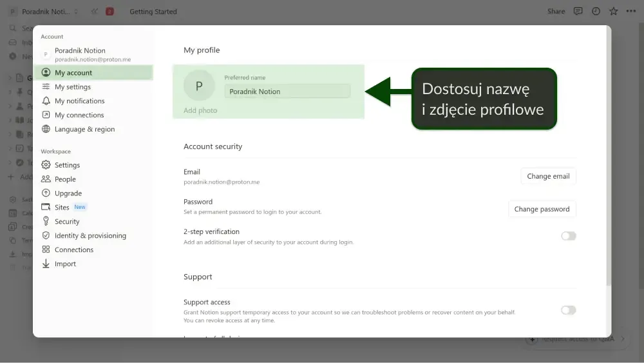The image size is (644, 363).
Task: Open My settings section
Action: (x=93, y=87)
